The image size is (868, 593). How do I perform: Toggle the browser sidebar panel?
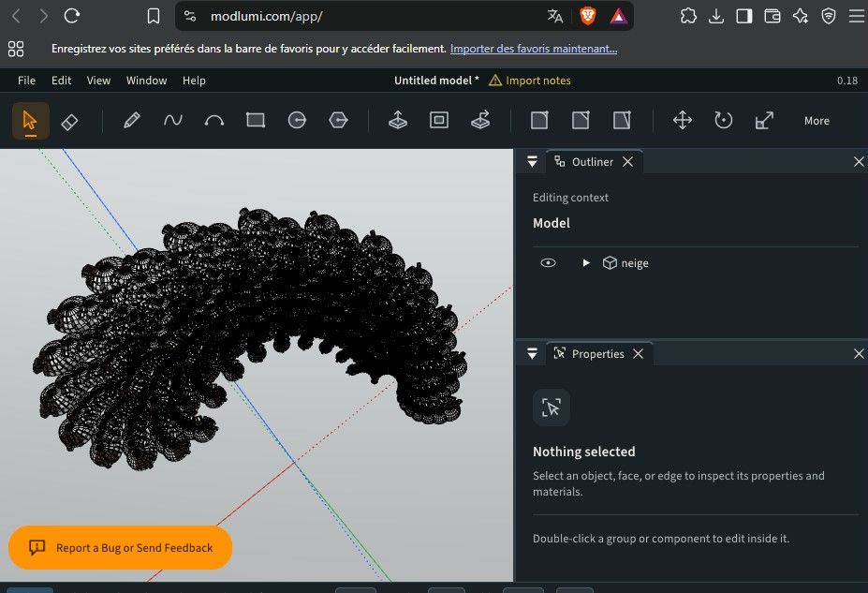point(744,16)
